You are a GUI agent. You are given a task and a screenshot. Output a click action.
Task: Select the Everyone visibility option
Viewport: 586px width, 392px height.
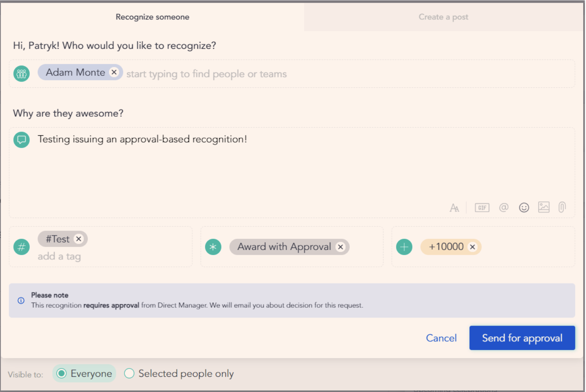pos(61,374)
